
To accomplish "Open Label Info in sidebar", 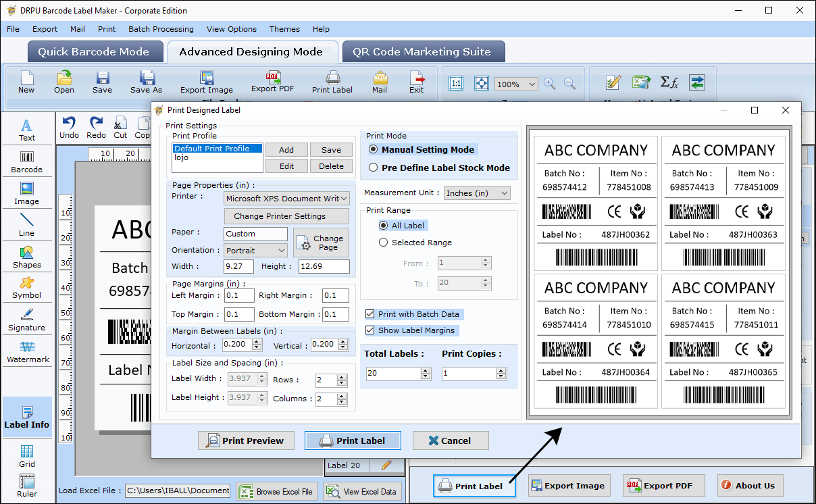I will point(27,418).
